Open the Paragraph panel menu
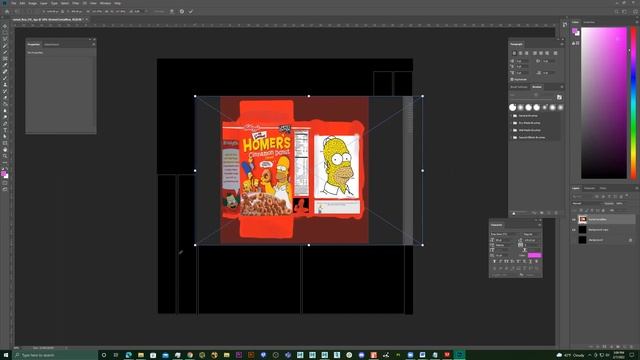 (562, 44)
